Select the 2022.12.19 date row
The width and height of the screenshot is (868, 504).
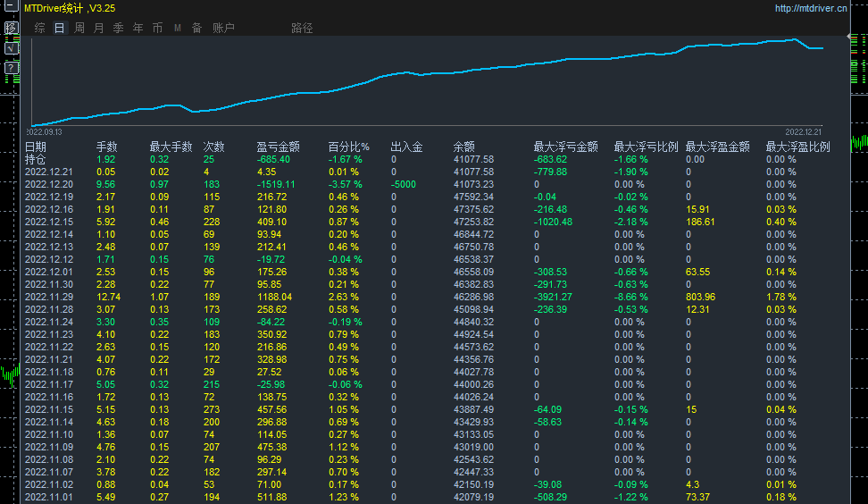(49, 197)
